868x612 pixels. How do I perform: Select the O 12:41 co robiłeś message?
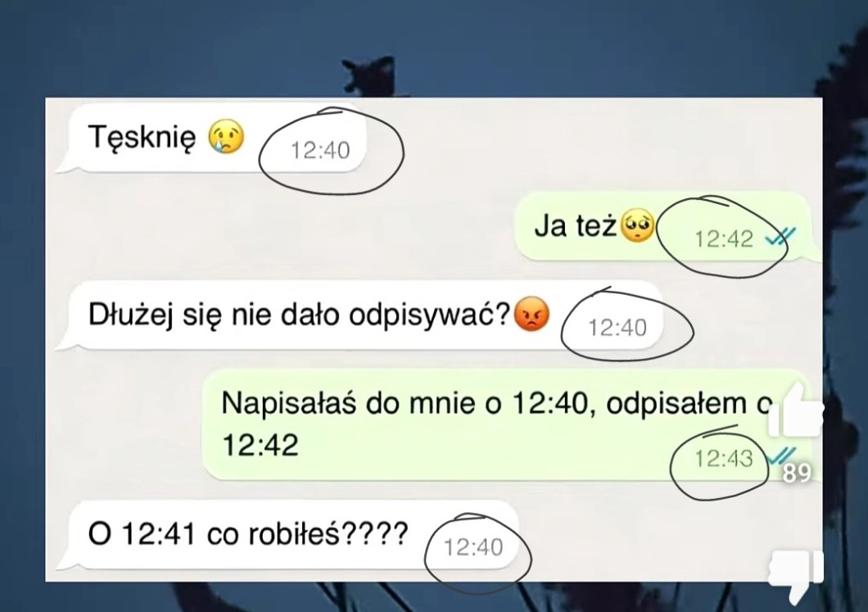coord(288,534)
